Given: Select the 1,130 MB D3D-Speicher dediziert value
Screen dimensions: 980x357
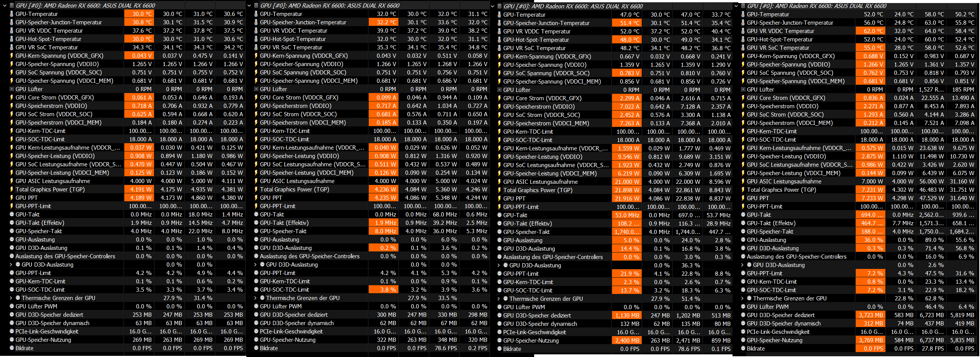Looking at the screenshot, I should [x=627, y=316].
